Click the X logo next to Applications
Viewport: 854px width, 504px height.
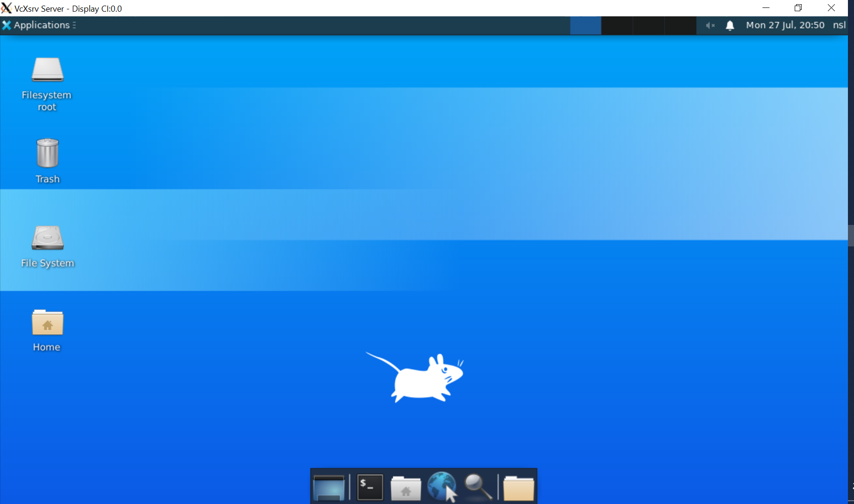(7, 25)
